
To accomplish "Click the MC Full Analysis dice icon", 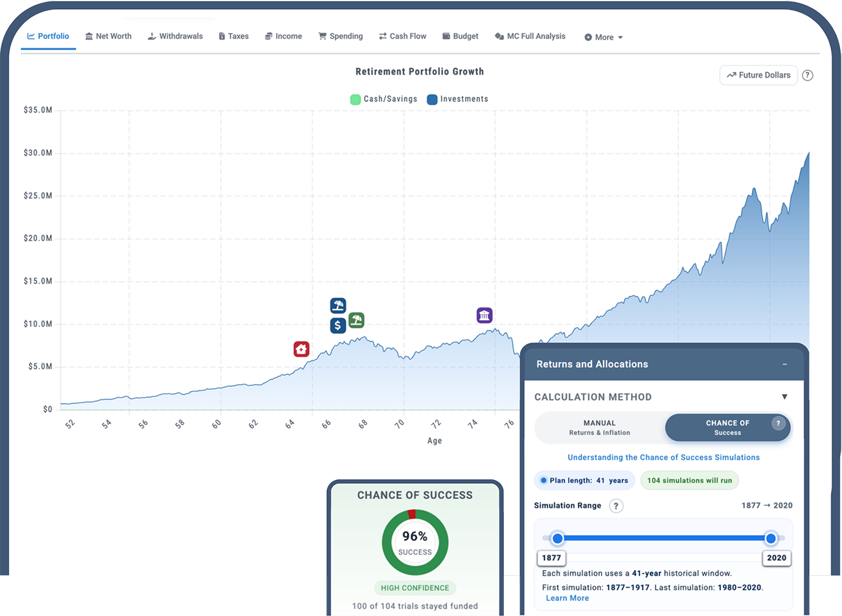I will point(499,36).
